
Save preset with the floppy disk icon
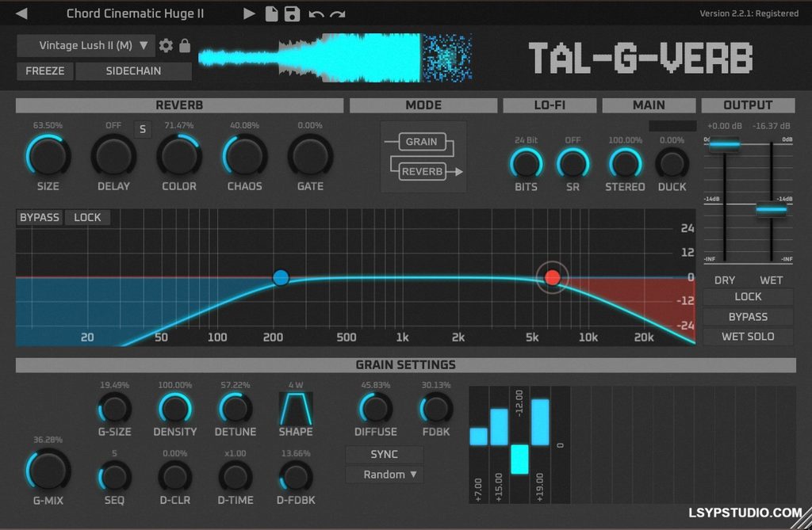click(292, 13)
